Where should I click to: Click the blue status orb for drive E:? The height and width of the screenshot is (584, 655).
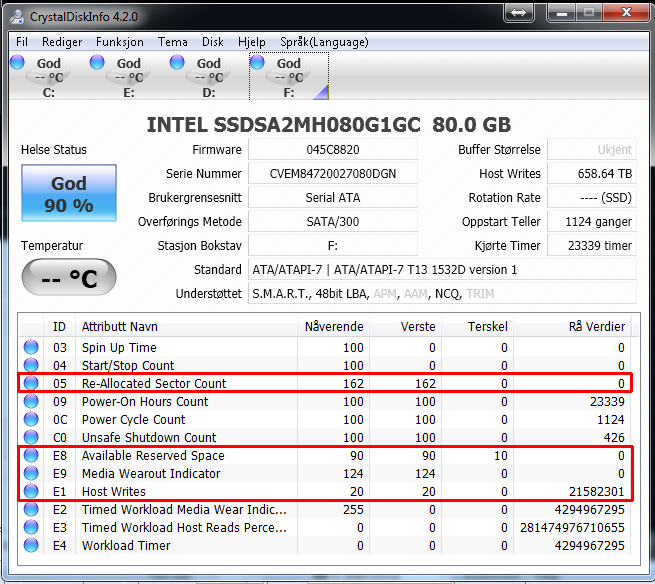coord(97,62)
